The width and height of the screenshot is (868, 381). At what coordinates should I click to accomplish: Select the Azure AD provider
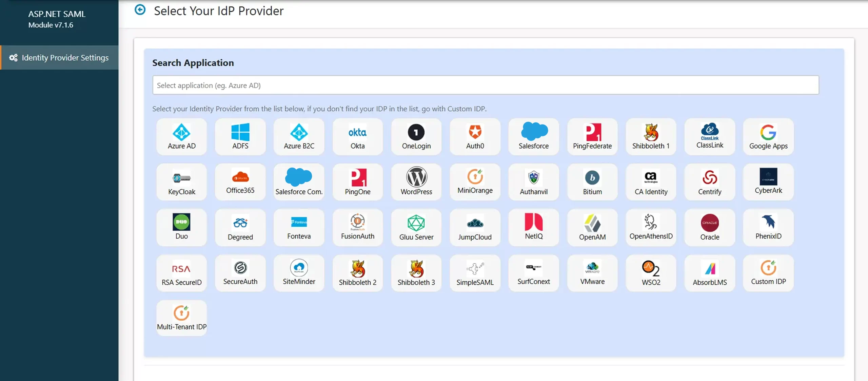click(181, 137)
